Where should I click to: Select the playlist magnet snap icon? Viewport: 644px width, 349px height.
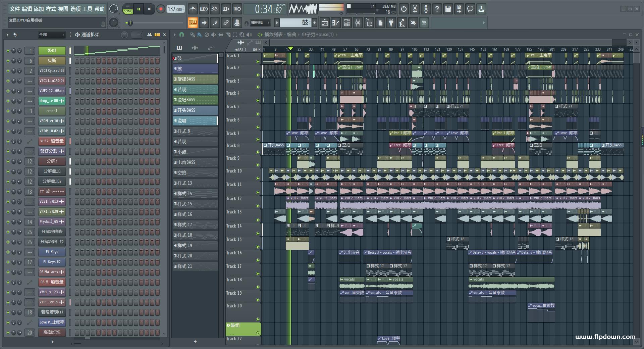pos(181,35)
